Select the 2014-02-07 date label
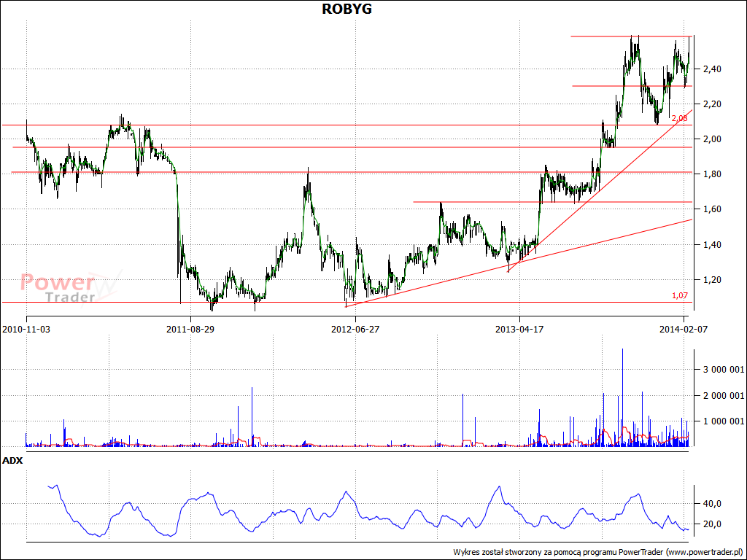This screenshot has width=747, height=560. pyautogui.click(x=684, y=329)
